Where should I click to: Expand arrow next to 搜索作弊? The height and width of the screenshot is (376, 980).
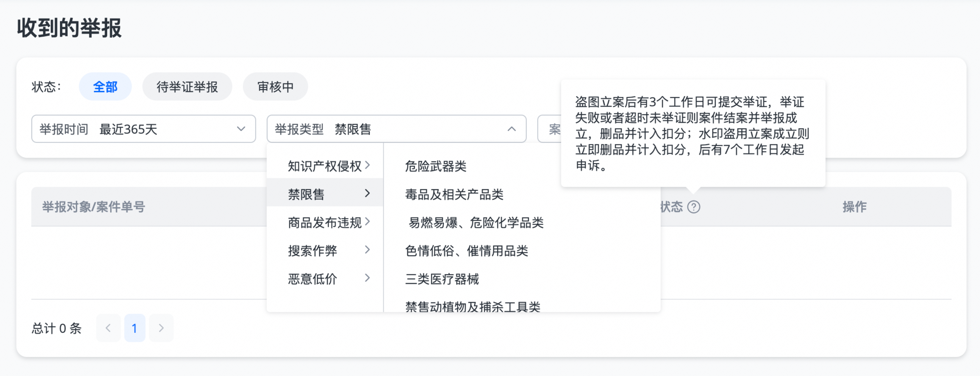(367, 250)
